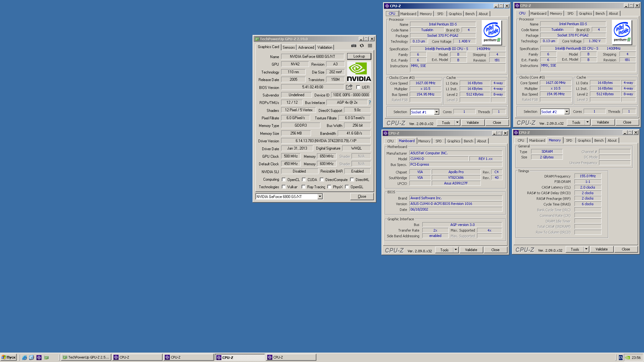Open Bench tab in Socket #2 CPU-Z window
The height and width of the screenshot is (362, 644).
pyautogui.click(x=600, y=14)
